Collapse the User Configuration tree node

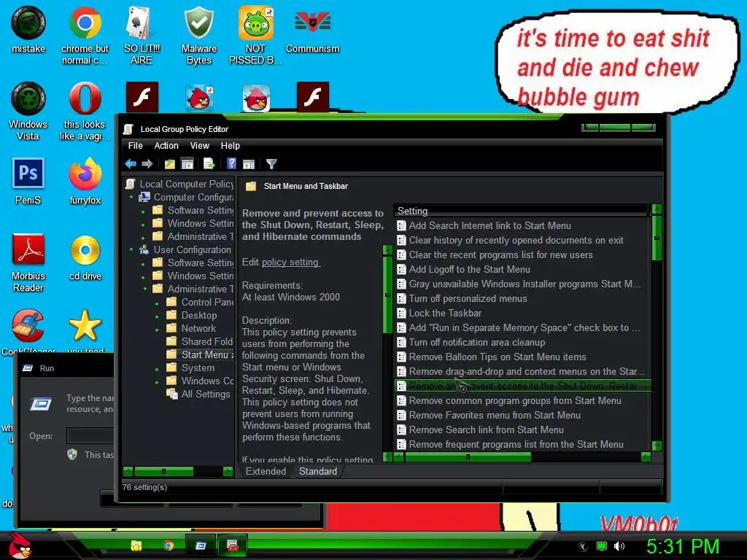click(x=131, y=249)
